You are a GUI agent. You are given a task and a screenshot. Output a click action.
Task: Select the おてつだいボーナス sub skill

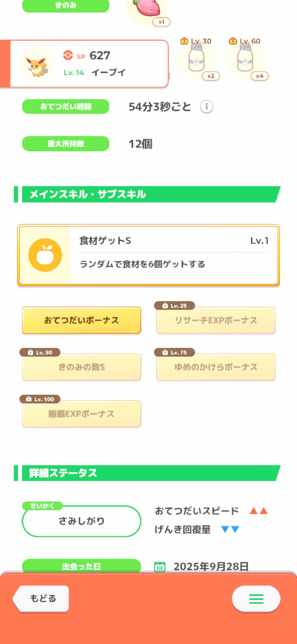81,320
